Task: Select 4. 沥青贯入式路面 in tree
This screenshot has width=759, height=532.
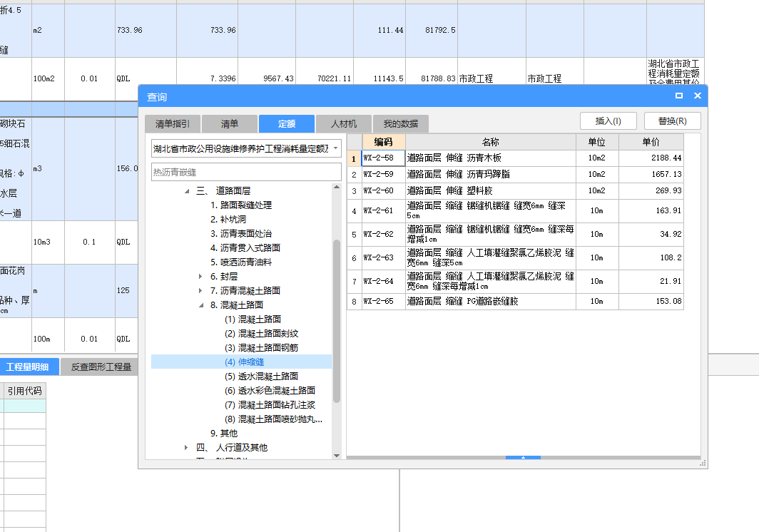Action: tap(245, 248)
